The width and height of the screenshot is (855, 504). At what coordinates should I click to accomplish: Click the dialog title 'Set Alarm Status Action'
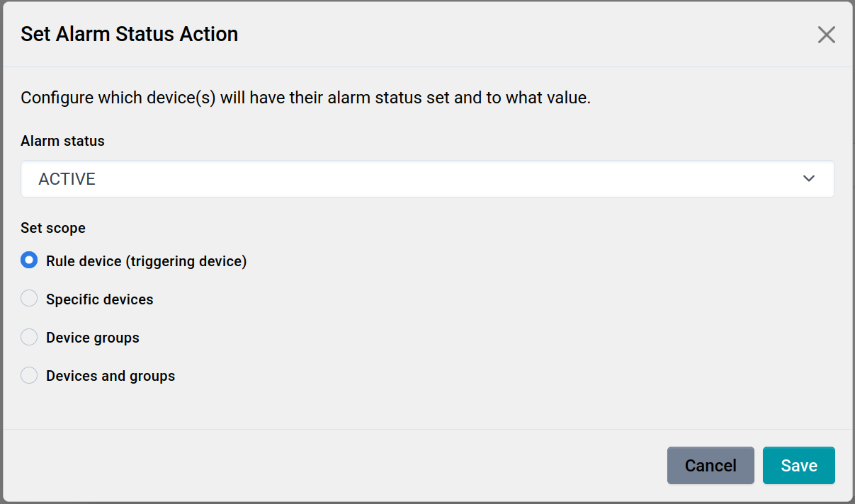click(129, 34)
